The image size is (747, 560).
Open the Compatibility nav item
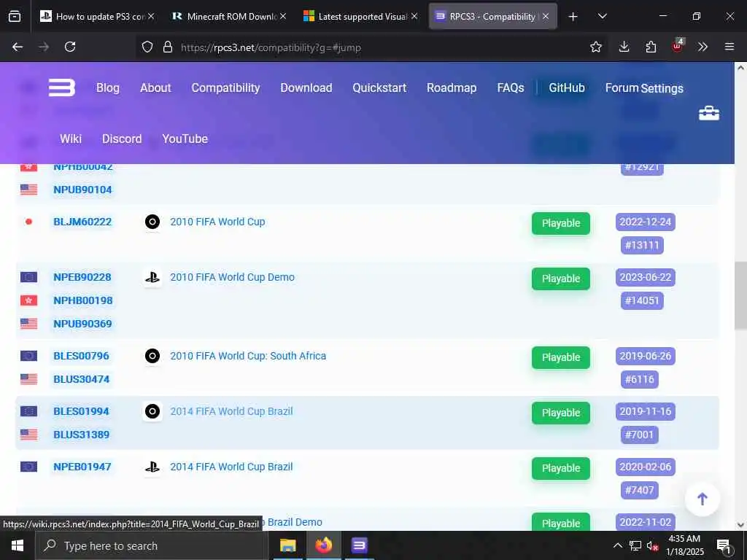226,87
